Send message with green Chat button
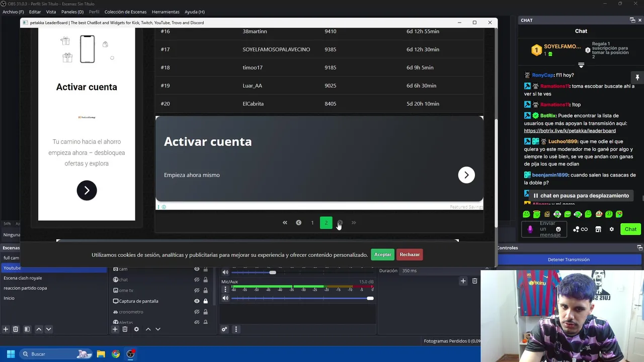 click(630, 229)
